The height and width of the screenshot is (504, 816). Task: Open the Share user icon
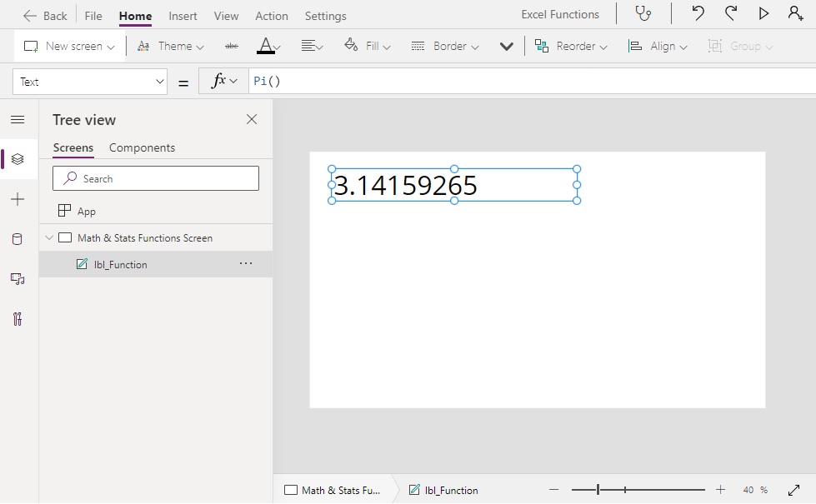point(795,13)
